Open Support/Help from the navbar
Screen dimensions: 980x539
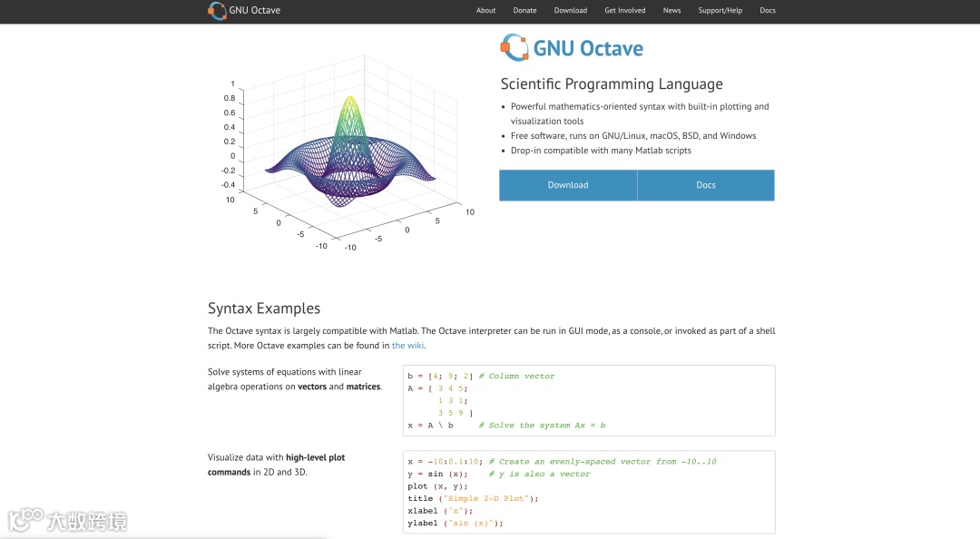(x=720, y=11)
